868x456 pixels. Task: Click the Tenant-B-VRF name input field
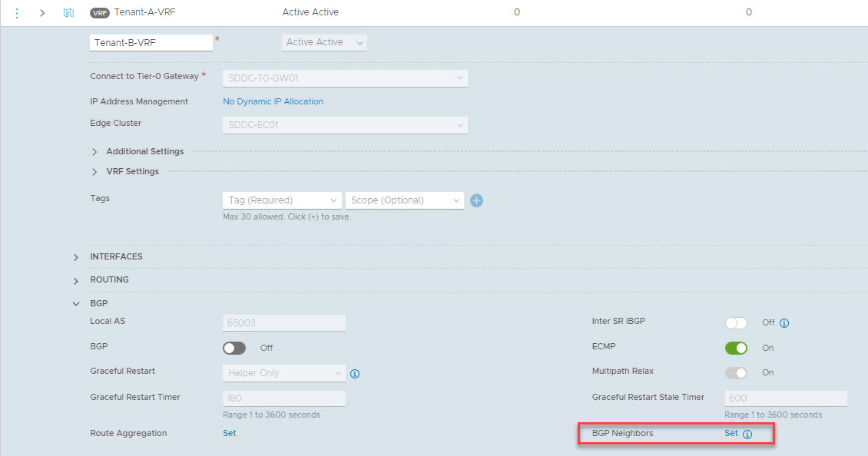[151, 43]
